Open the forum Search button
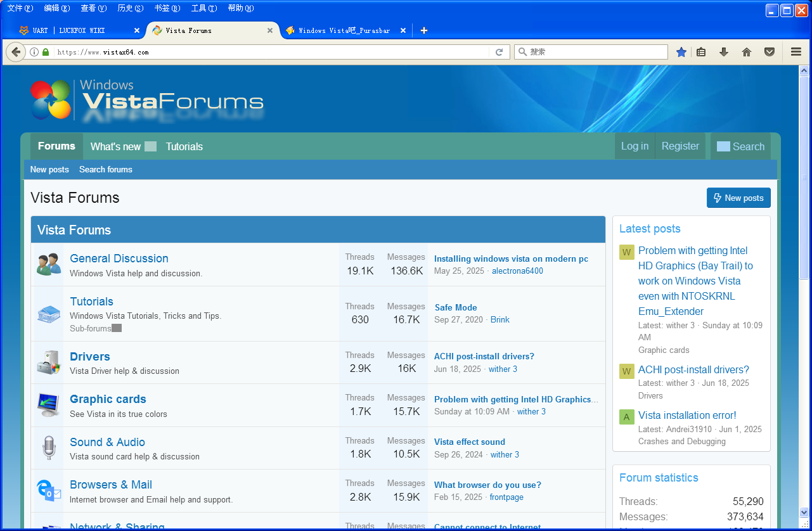This screenshot has height=531, width=812. (740, 146)
